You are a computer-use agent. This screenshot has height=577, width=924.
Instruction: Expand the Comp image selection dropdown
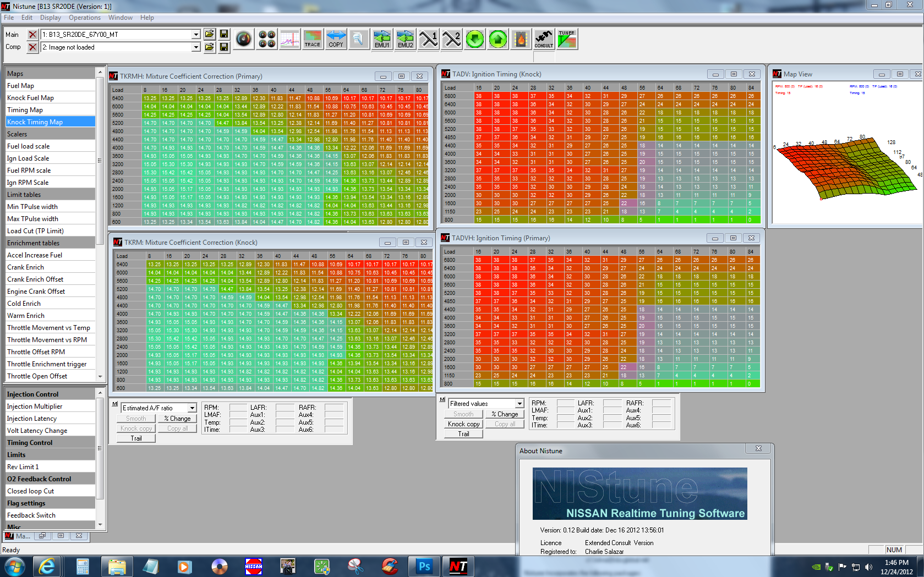pyautogui.click(x=195, y=47)
